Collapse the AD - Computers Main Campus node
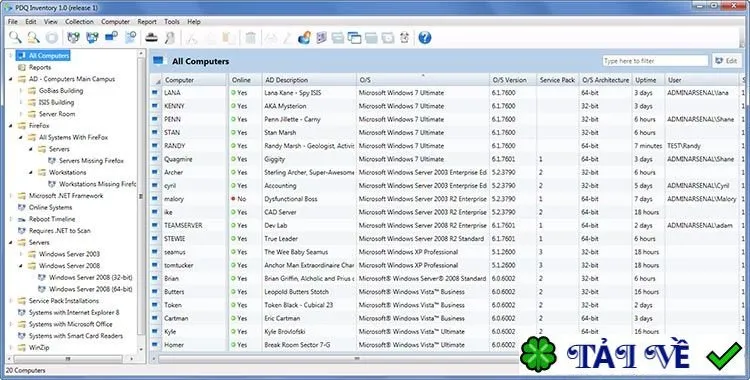The height and width of the screenshot is (380, 750). coord(11,79)
